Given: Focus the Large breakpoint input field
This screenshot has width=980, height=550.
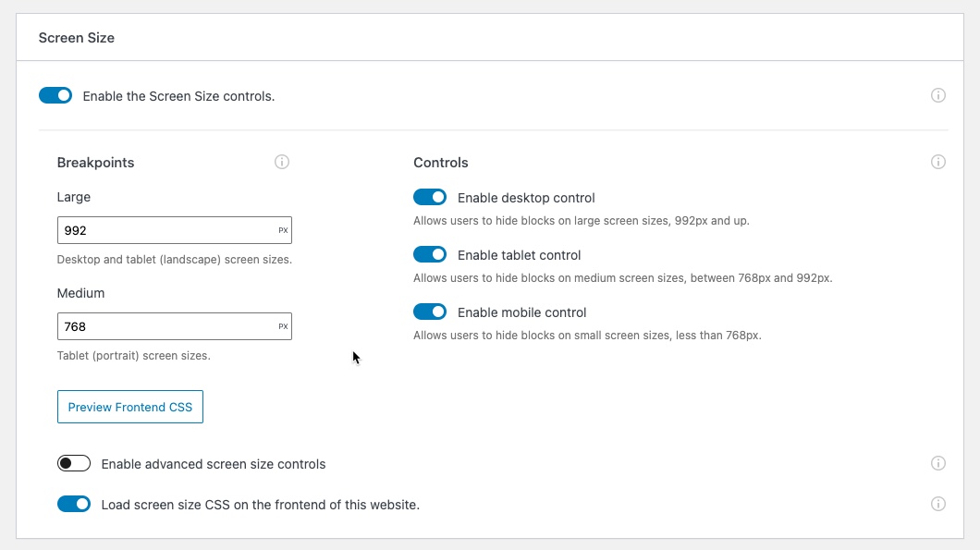Looking at the screenshot, I should 166,230.
